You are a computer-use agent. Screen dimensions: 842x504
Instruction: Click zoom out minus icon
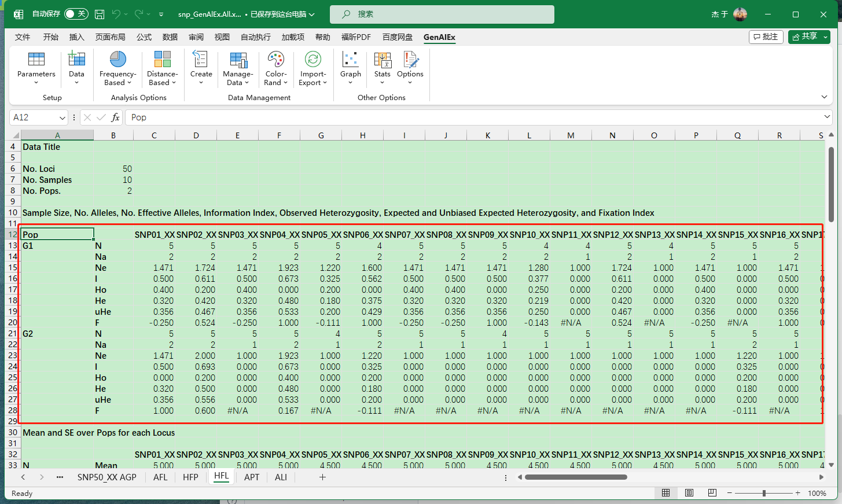(x=730, y=493)
